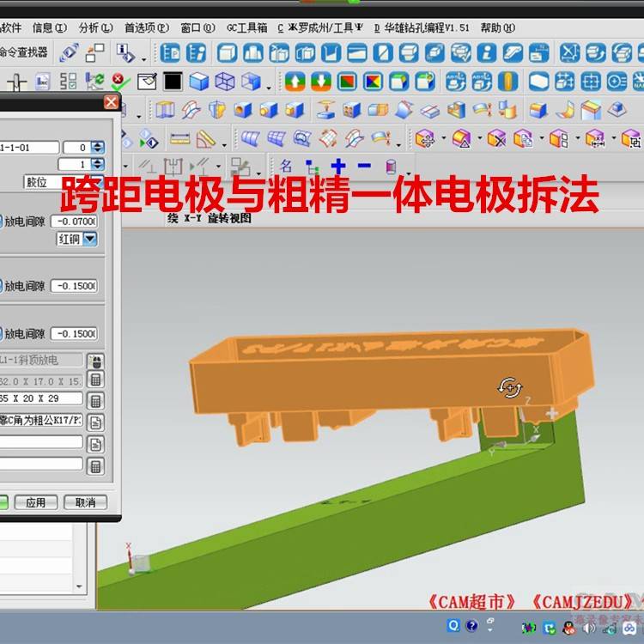The height and width of the screenshot is (644, 644).
Task: Click the blue minus icon
Action: (364, 166)
